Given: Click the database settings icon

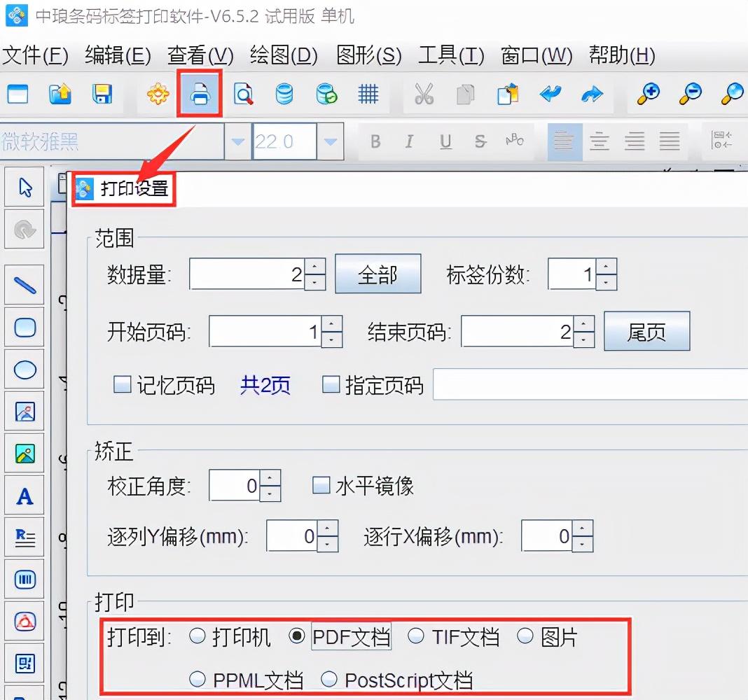Looking at the screenshot, I should point(284,94).
